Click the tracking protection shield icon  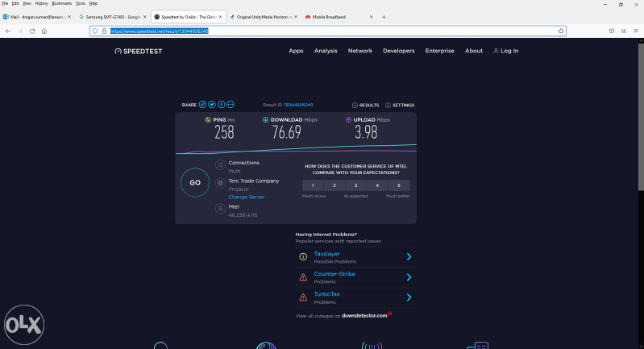click(x=95, y=31)
